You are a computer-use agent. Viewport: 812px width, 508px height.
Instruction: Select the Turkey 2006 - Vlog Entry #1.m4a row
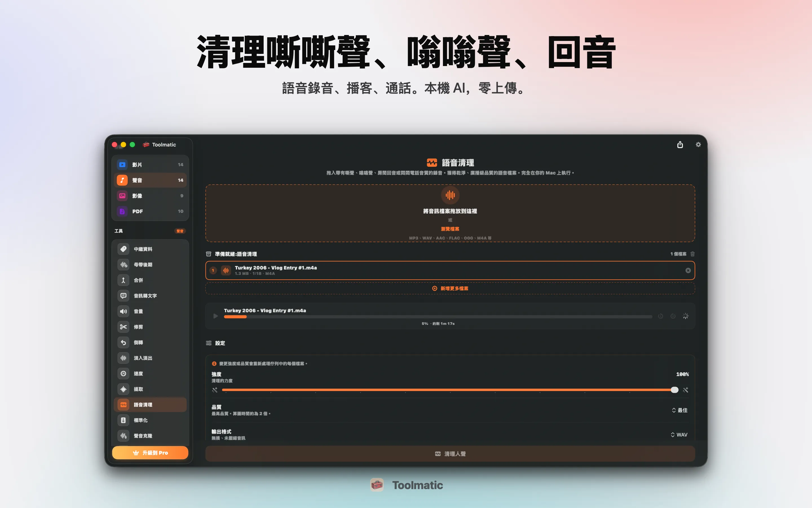[450, 270]
